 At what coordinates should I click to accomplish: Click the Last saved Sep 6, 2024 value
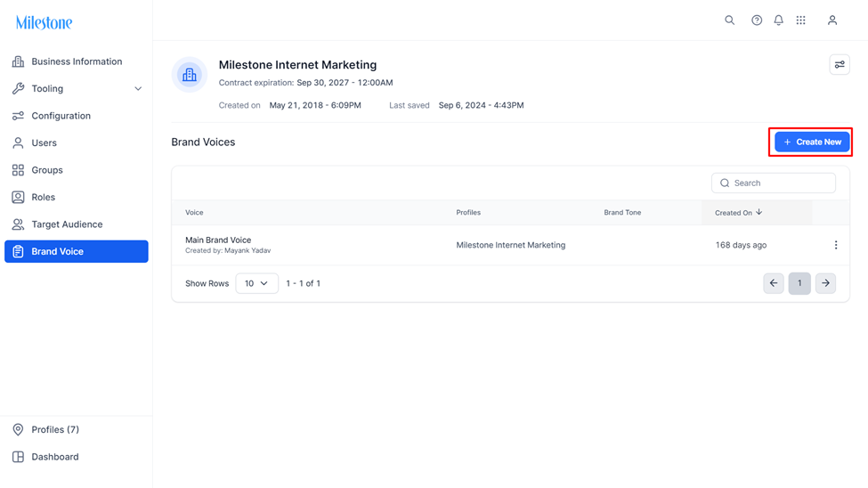coord(481,105)
